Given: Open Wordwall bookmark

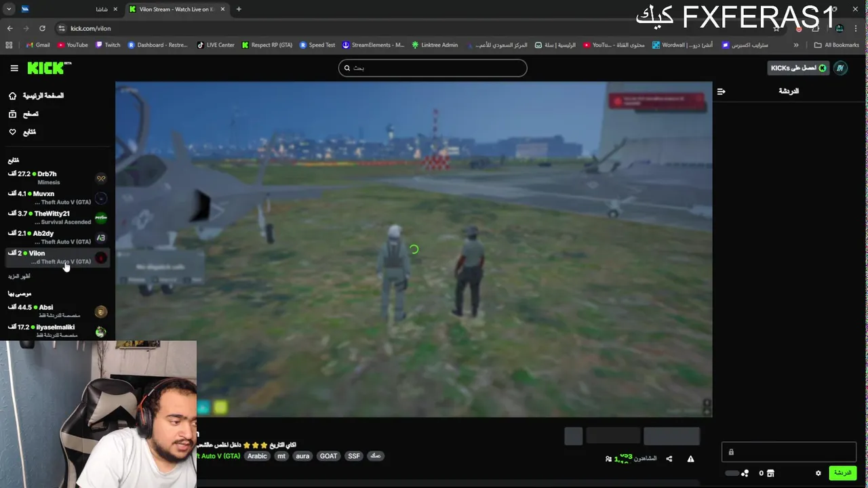Looking at the screenshot, I should 682,45.
